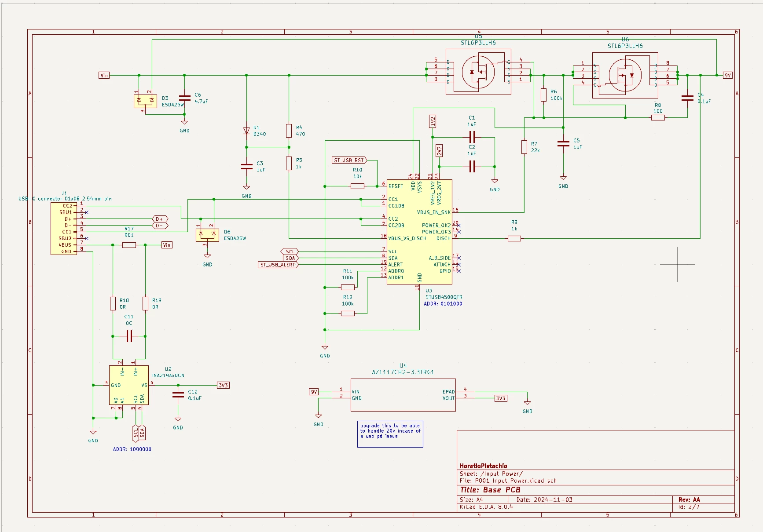
Task: Select capacitor C2 1uF symbol
Action: [472, 167]
